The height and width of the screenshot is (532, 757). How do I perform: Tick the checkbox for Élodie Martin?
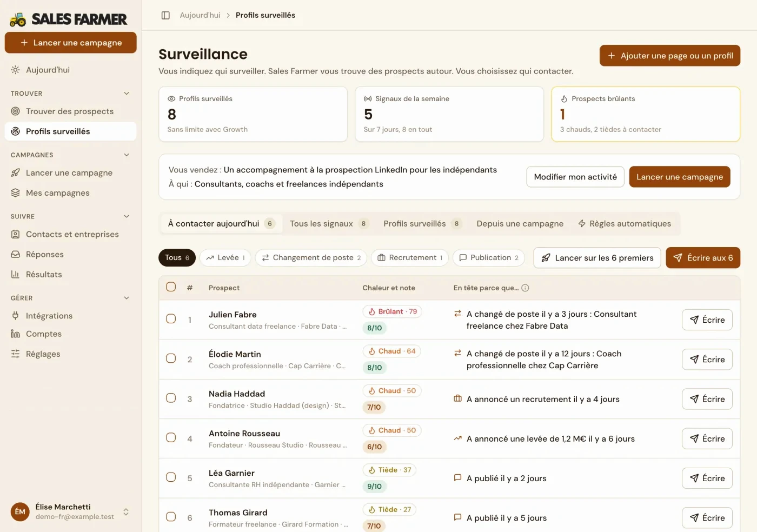171,358
